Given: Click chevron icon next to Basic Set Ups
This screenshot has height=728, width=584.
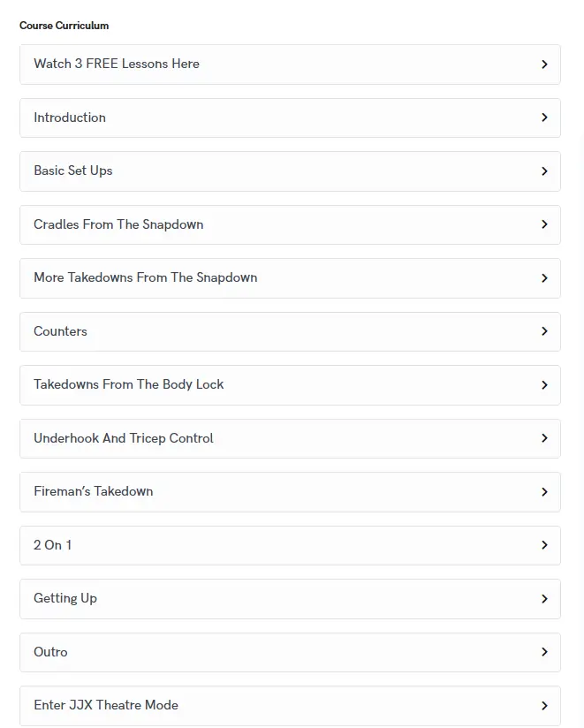Looking at the screenshot, I should click(544, 171).
